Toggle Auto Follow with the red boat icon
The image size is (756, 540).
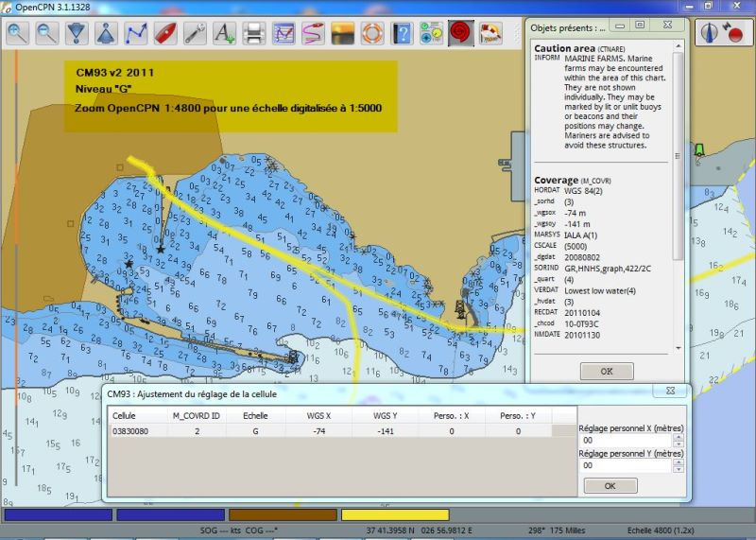click(x=165, y=33)
